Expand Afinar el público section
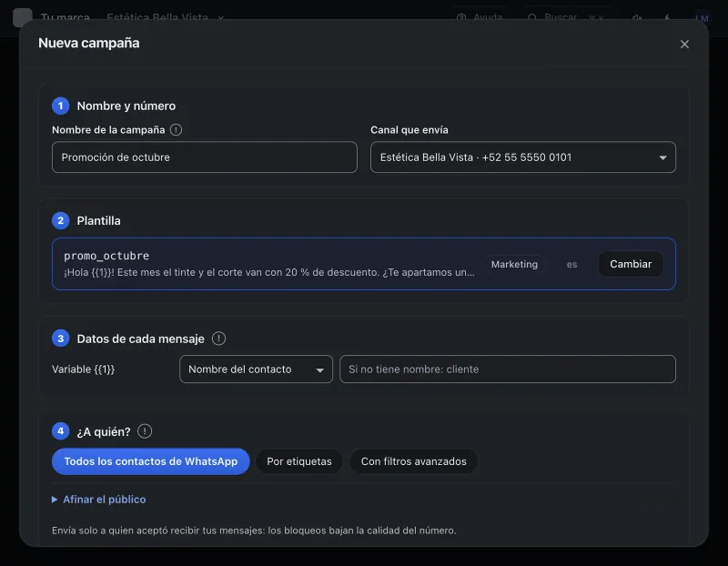Viewport: 728px width, 566px height. 98,500
